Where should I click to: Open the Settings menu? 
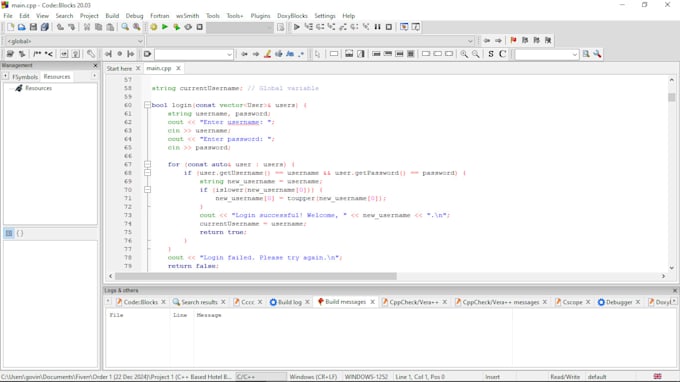325,16
